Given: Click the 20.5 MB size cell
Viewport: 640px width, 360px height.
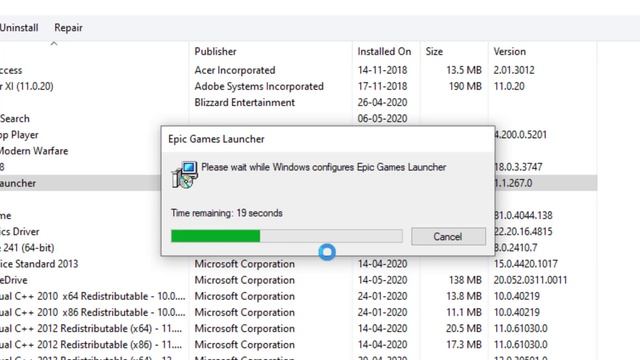Looking at the screenshot, I should [x=464, y=329].
